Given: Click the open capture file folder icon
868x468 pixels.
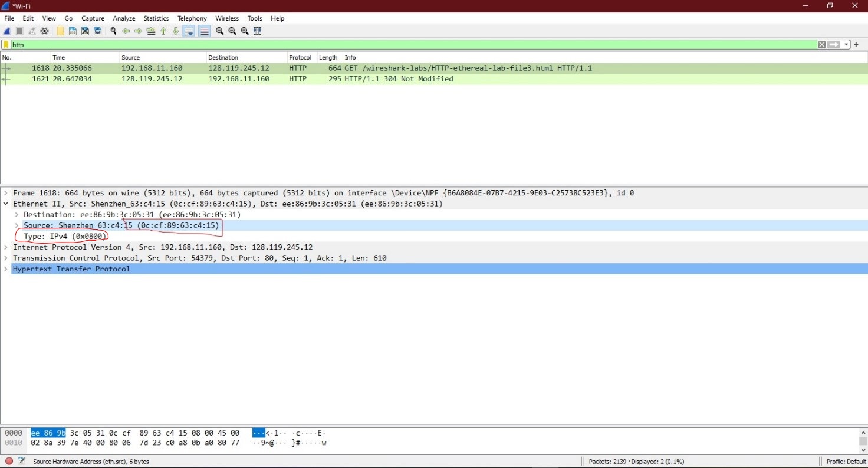Looking at the screenshot, I should 60,31.
